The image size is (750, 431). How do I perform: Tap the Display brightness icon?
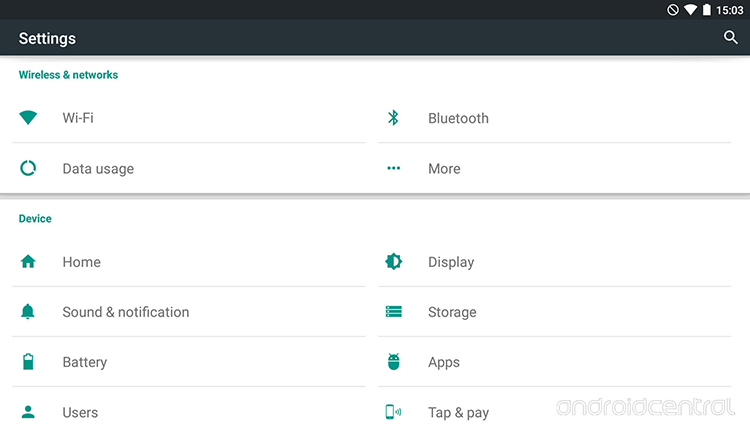coord(393,262)
